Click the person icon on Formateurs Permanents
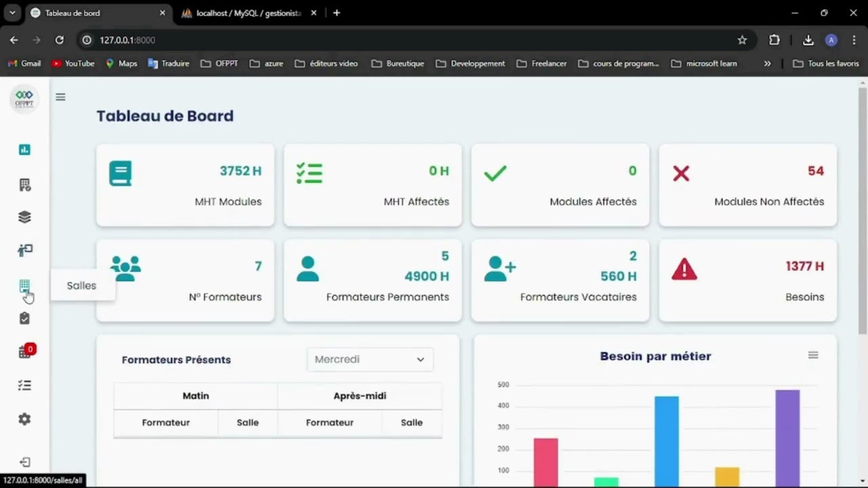868x488 pixels. 307,268
